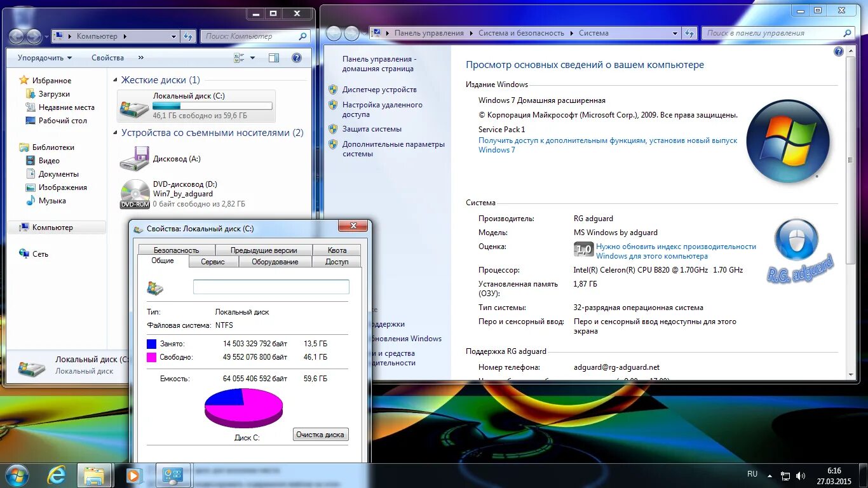Open the link to get a new Windows 7 edition
Screen dimensions: 868x488
pos(607,145)
